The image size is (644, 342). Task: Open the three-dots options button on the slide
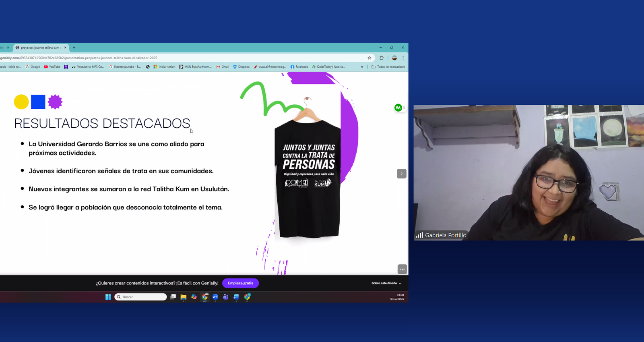tap(402, 269)
